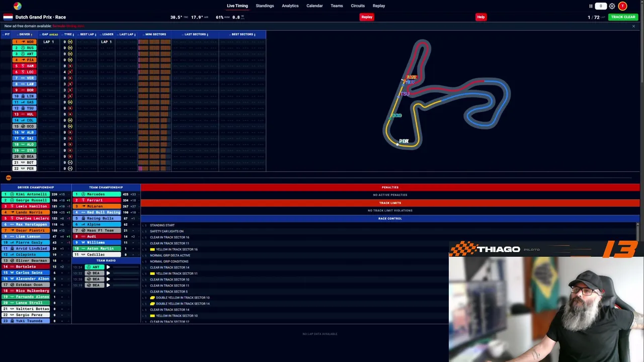
Task: Click LEC soft tyre compound icon
Action: (70, 72)
